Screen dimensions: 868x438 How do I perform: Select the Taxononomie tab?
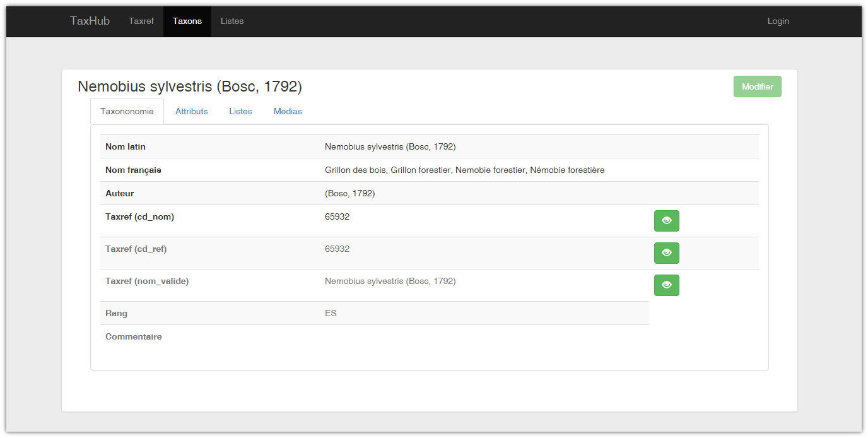127,111
